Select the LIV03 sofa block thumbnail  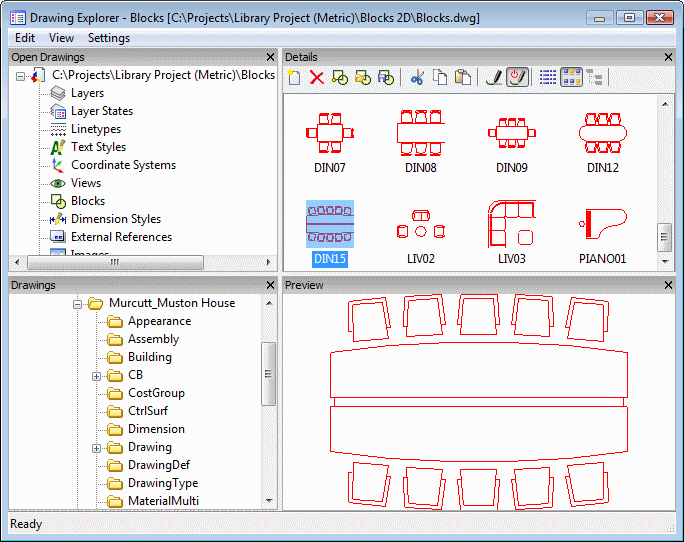(x=511, y=225)
